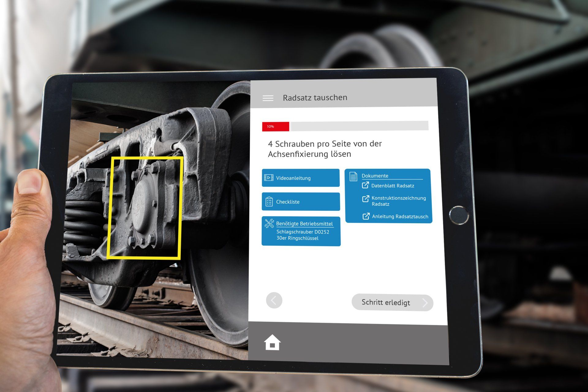Click the Radsatz tauschen title
This screenshot has height=392, width=588.
coord(315,98)
